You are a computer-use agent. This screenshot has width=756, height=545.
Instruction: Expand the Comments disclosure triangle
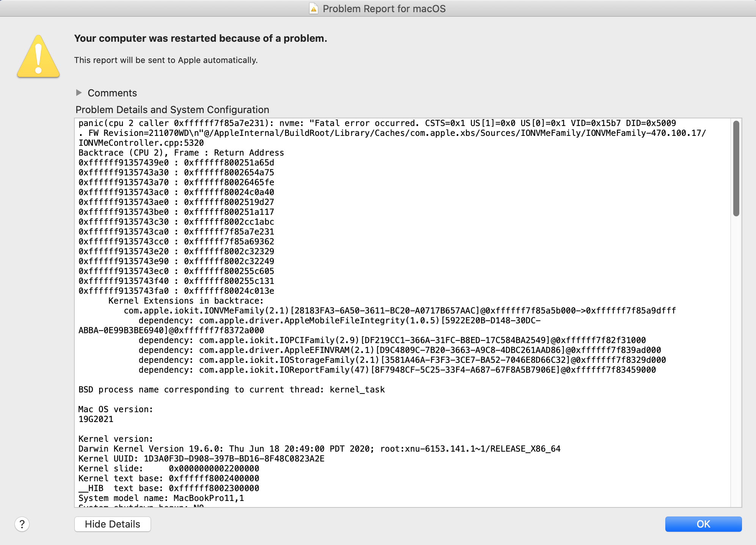coord(79,93)
